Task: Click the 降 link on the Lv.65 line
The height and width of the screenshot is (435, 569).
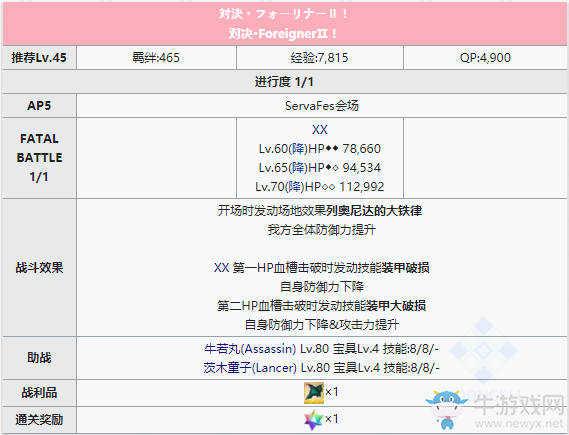Action: 298,168
